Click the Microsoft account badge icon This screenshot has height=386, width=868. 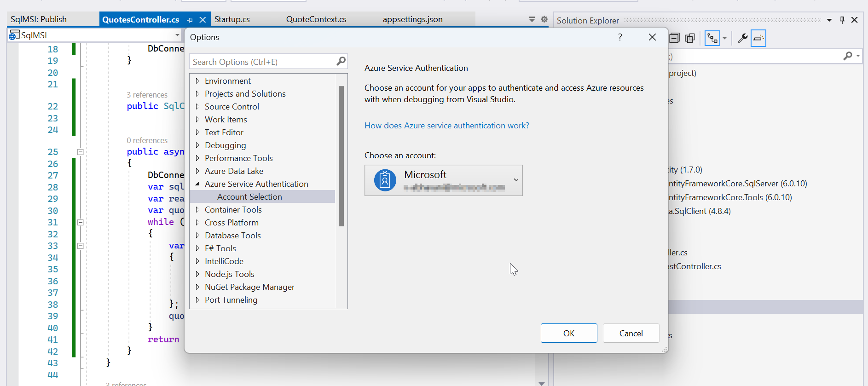pyautogui.click(x=385, y=180)
